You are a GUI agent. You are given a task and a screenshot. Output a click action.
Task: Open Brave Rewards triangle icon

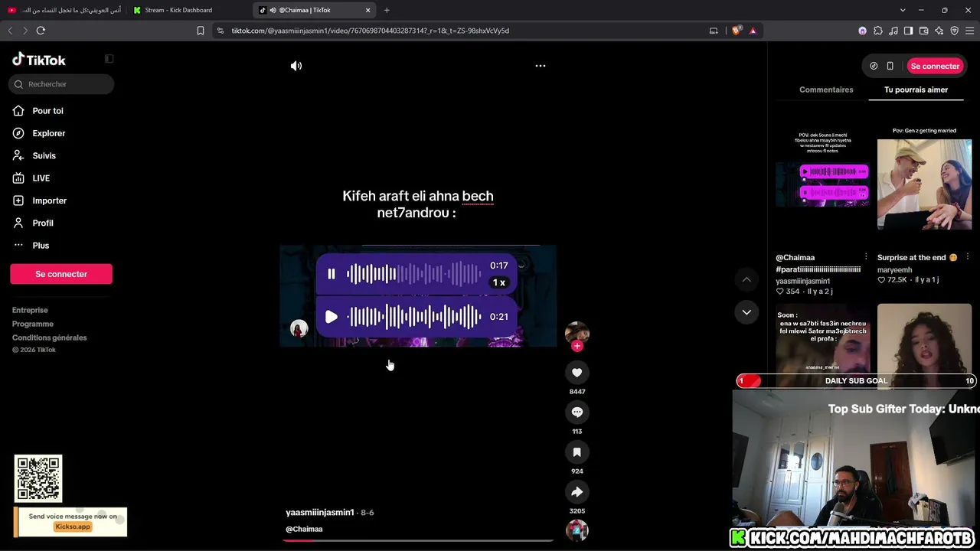pos(753,31)
